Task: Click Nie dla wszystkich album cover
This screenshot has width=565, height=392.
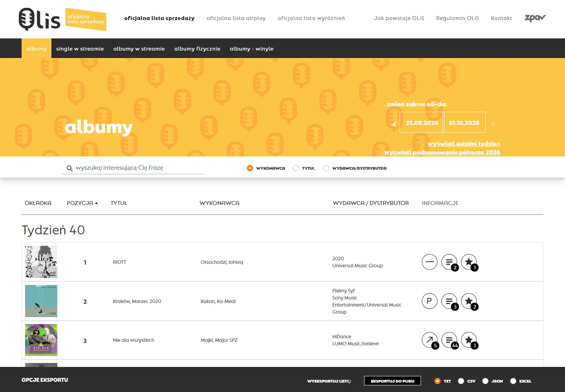Action: tap(41, 340)
